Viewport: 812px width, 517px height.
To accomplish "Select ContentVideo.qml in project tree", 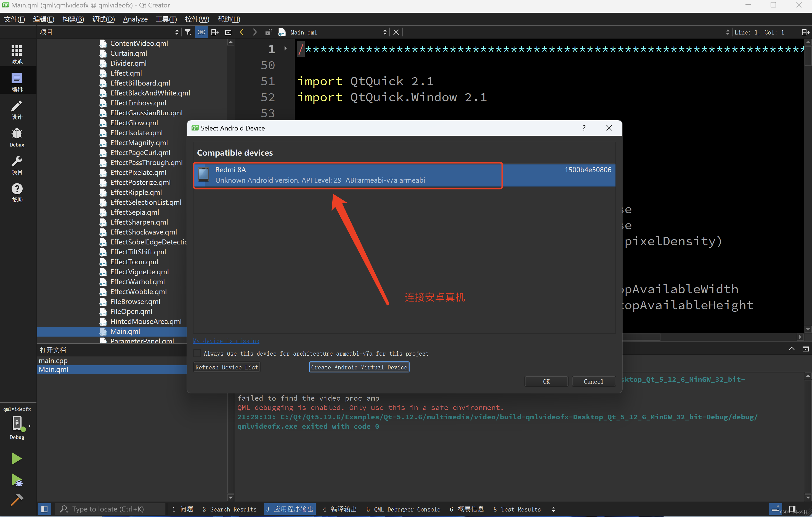I will tap(139, 44).
